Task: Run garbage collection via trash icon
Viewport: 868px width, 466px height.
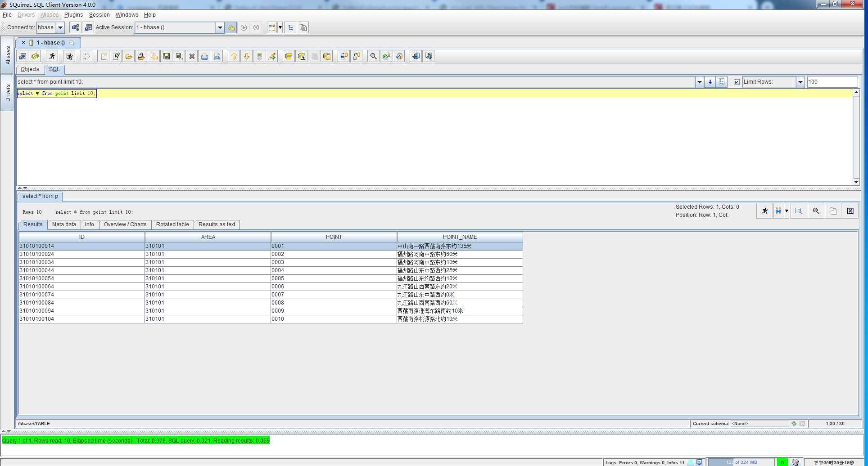Action: tap(795, 462)
